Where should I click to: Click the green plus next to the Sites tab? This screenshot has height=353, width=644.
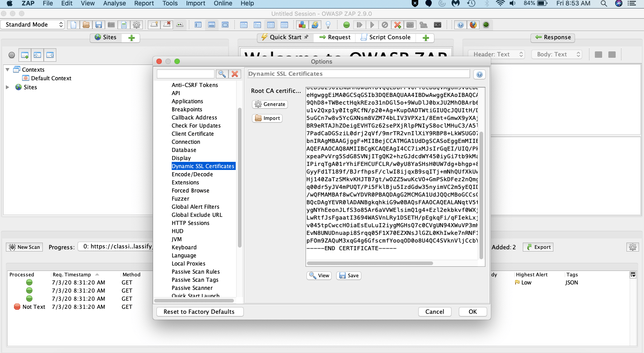[132, 38]
